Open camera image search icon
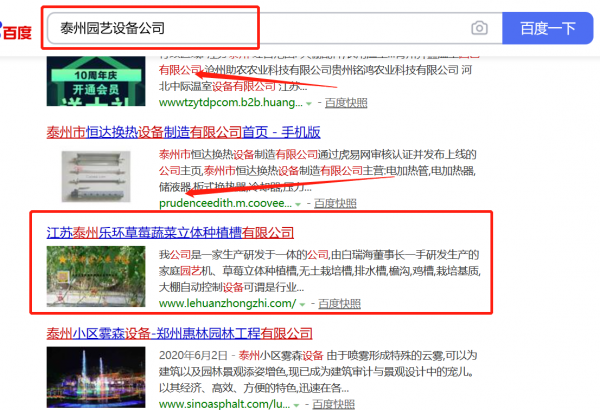Viewport: 600px width, 410px height. coord(480,28)
